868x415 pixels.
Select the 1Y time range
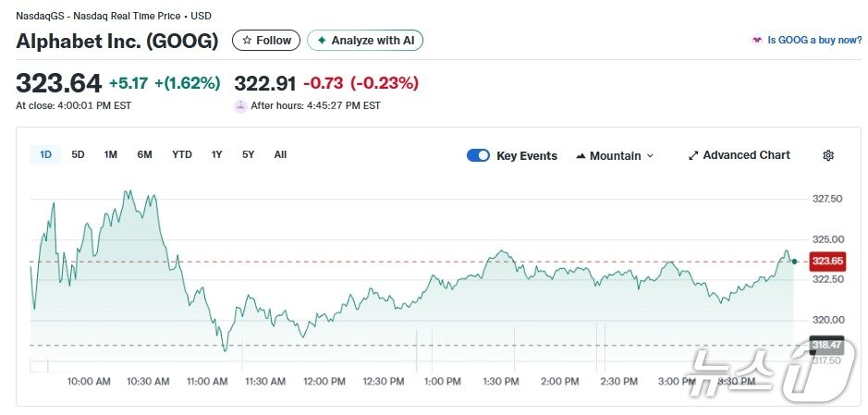(x=216, y=154)
